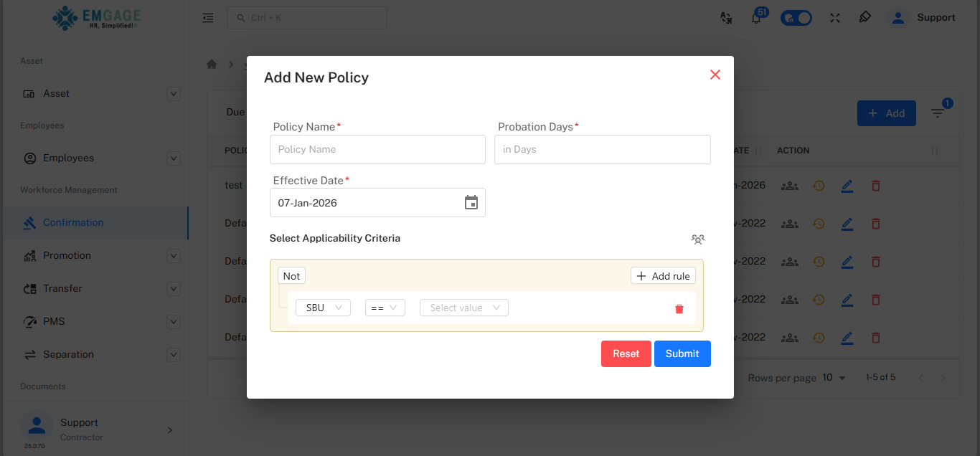Open the == operator dropdown
The image size is (980, 456).
pos(385,307)
